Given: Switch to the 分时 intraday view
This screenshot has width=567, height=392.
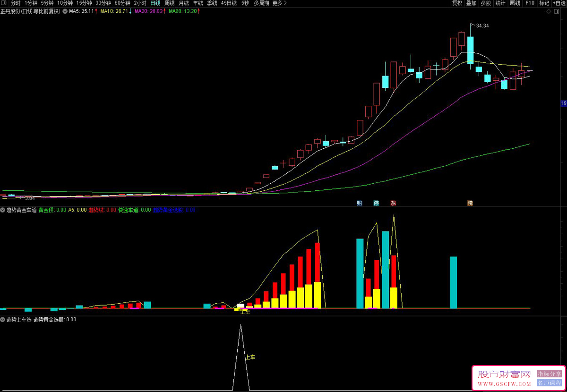Looking at the screenshot, I should point(16,3).
